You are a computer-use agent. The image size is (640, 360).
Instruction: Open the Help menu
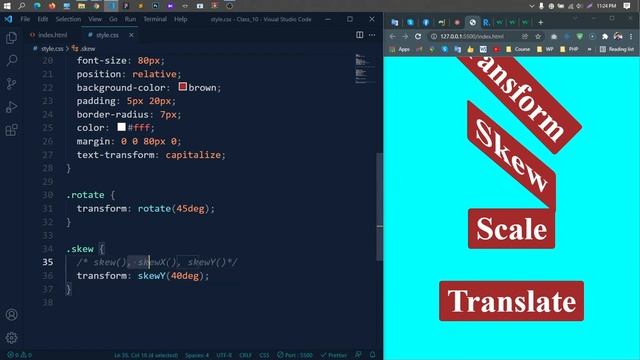180,19
